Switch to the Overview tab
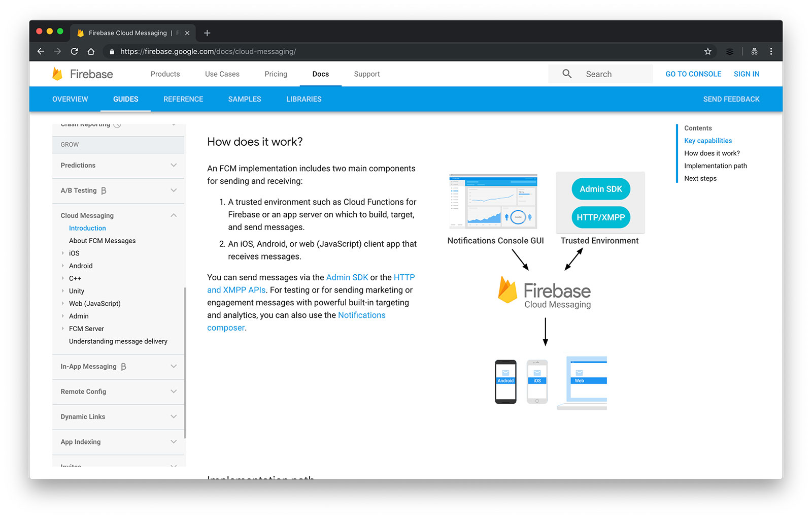Viewport: 812px width, 518px height. click(x=70, y=99)
